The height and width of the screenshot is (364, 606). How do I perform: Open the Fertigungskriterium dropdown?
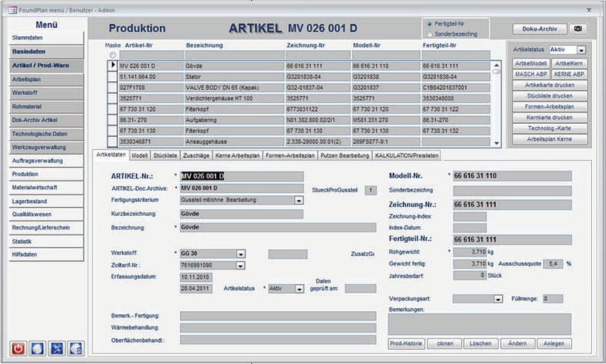coord(298,200)
